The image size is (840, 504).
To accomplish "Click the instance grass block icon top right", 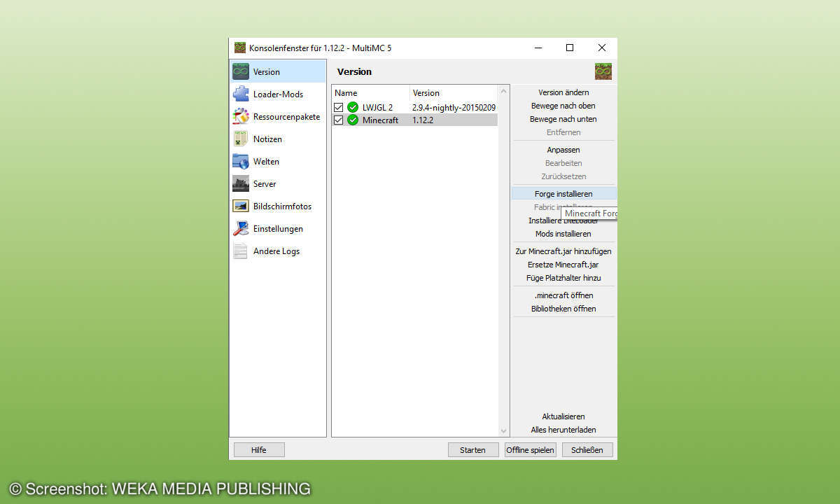I will coord(603,71).
